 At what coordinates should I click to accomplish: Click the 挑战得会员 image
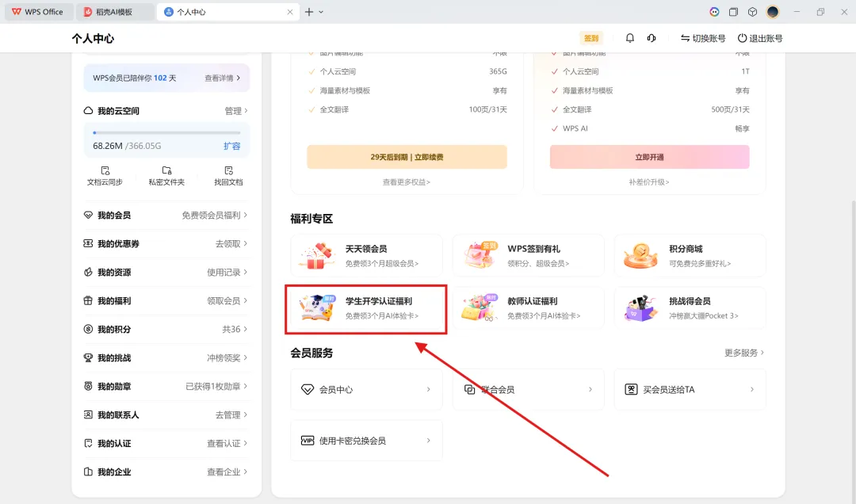click(x=641, y=308)
